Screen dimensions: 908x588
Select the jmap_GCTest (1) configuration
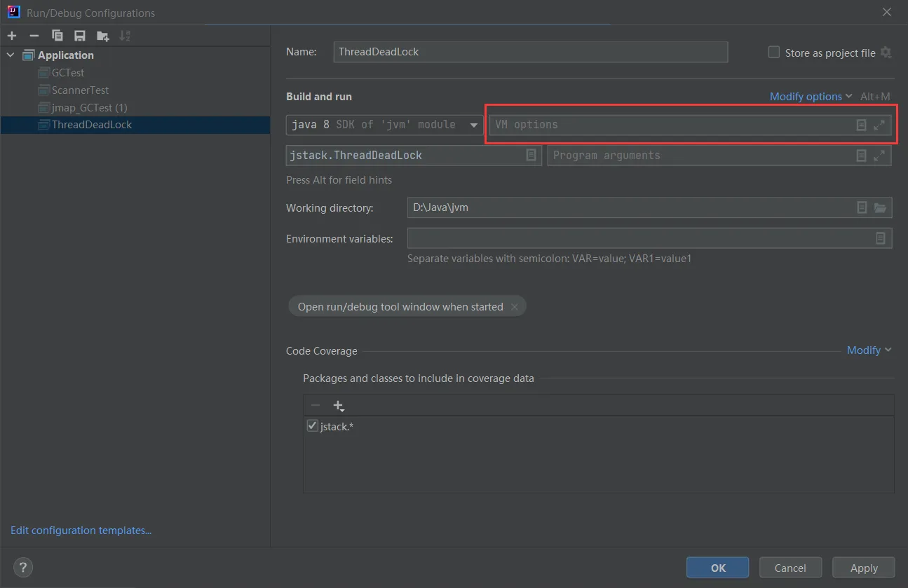coord(89,107)
